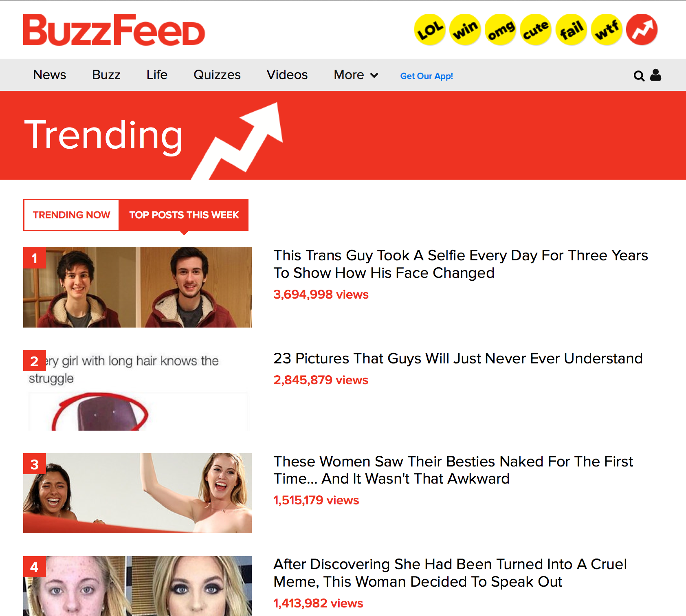Switch to the Trending Now tab
This screenshot has width=686, height=616.
(x=71, y=215)
